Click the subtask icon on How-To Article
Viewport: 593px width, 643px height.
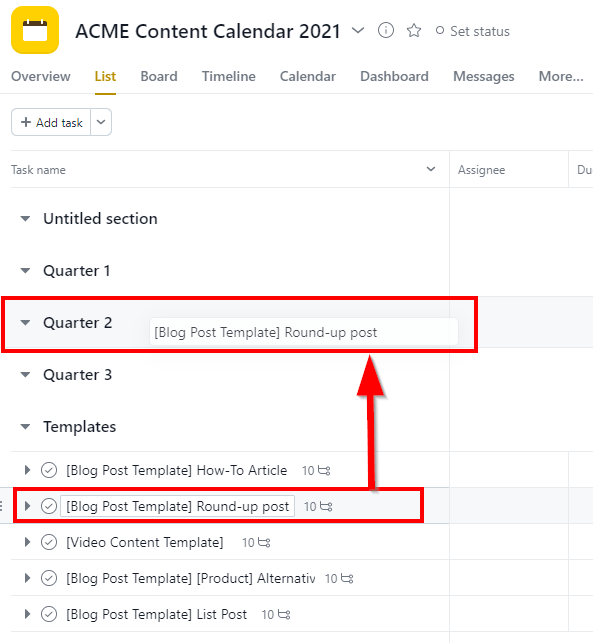[x=324, y=470]
